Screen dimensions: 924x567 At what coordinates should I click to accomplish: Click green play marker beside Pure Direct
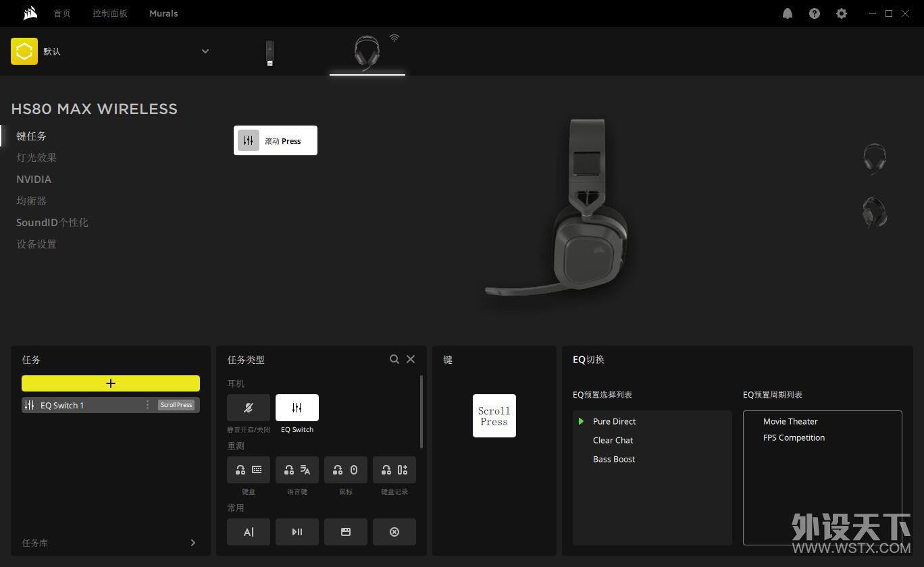tap(581, 421)
